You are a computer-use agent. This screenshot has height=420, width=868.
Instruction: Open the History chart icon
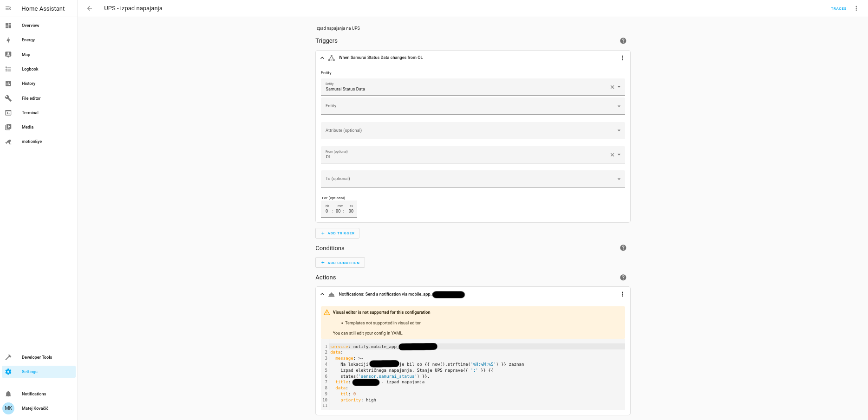coord(8,84)
